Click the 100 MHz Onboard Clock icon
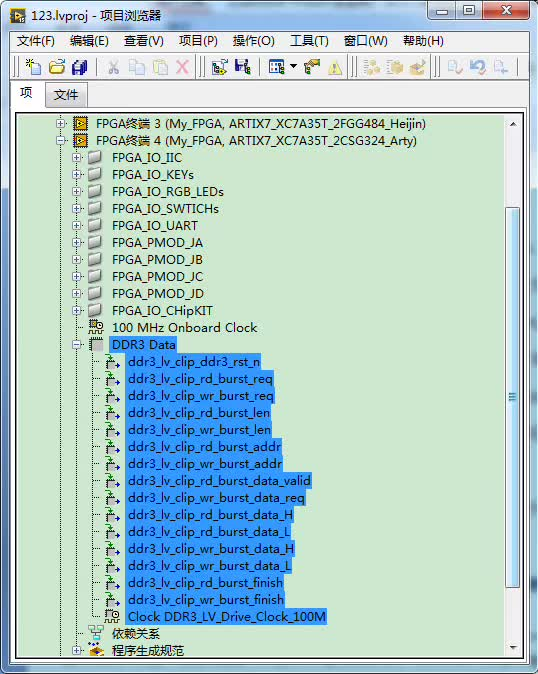The width and height of the screenshot is (538, 674). click(x=96, y=327)
